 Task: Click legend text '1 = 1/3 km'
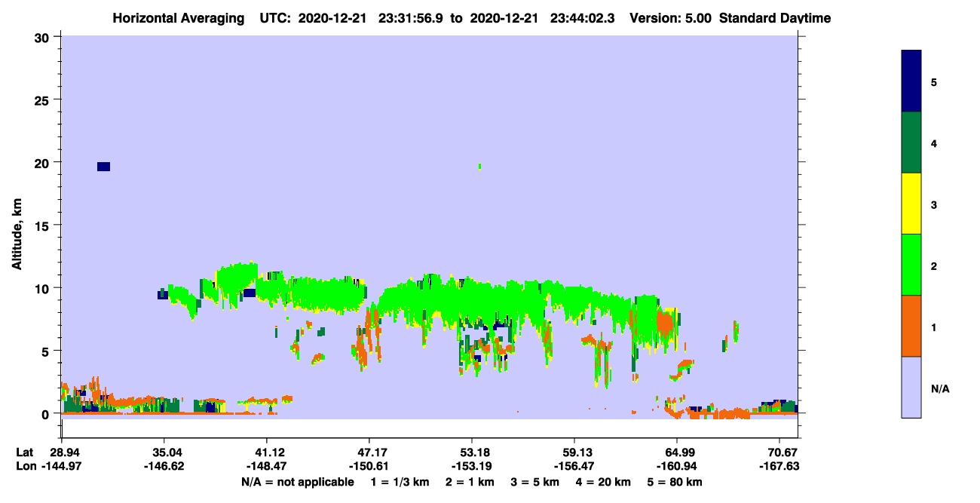click(399, 482)
